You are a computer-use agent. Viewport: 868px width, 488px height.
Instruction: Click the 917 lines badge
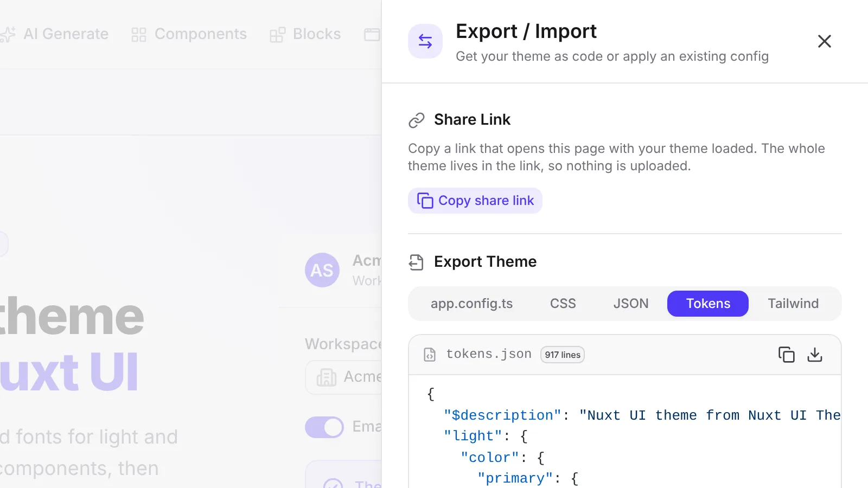(x=563, y=355)
